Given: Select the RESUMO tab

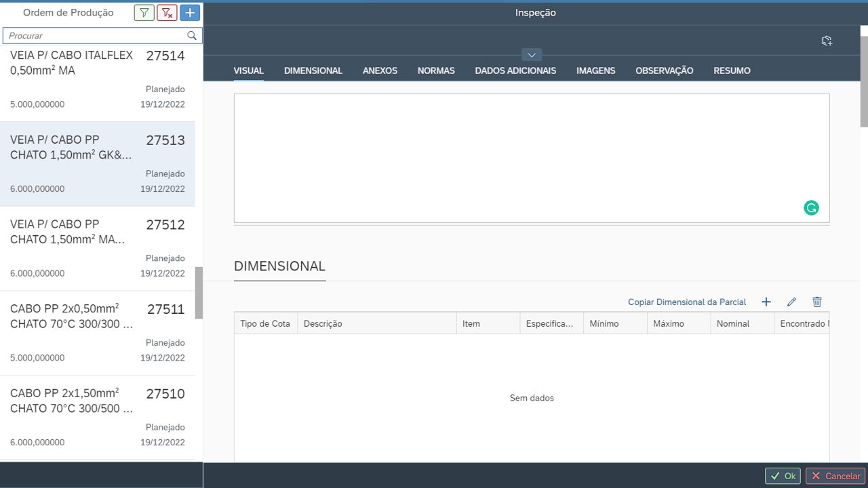Looking at the screenshot, I should (732, 70).
